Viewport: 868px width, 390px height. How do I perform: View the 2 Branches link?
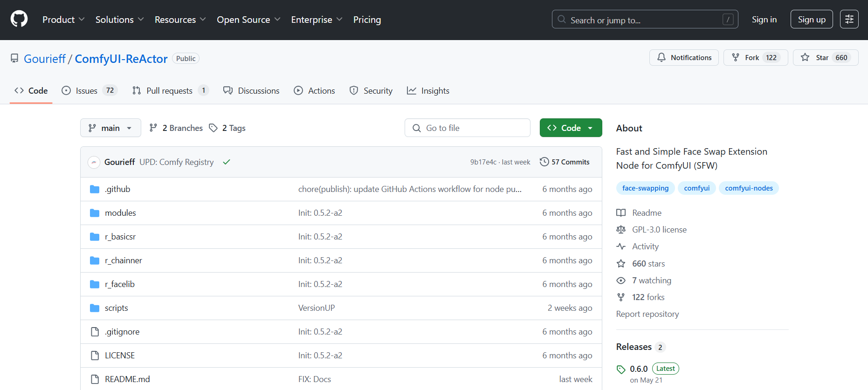tap(176, 128)
